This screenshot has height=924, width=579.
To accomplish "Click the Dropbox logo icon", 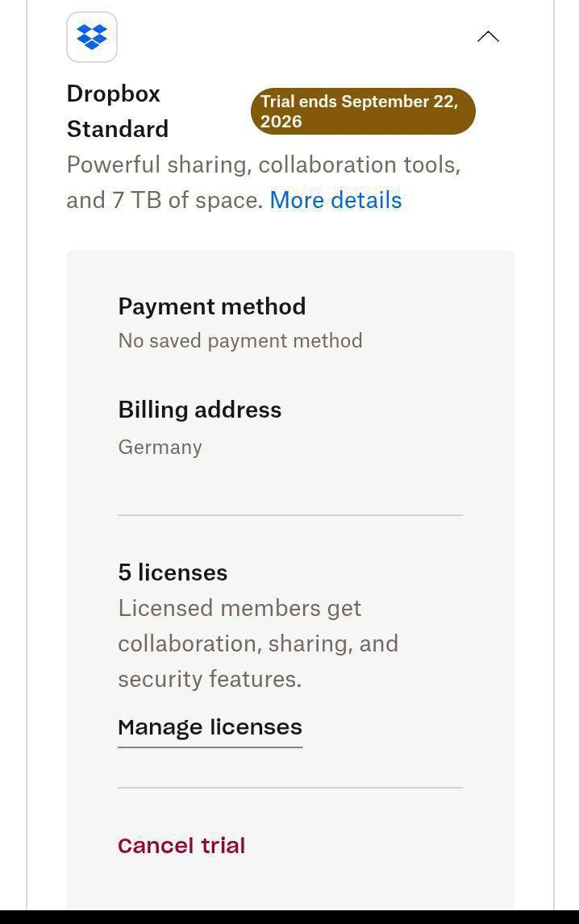I will coord(92,37).
